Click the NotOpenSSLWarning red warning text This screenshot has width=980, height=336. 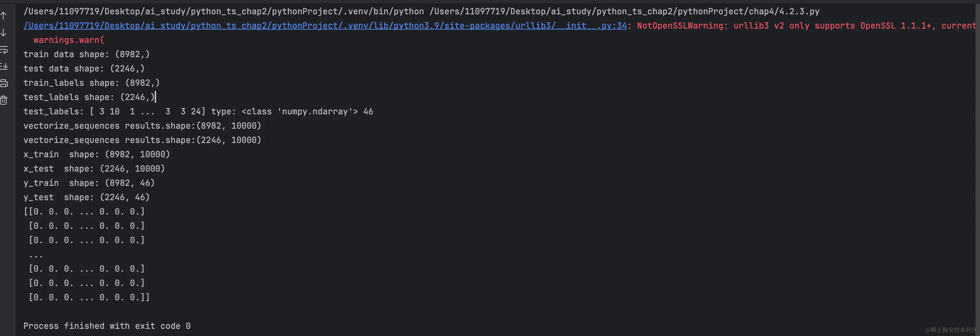[x=806, y=25]
